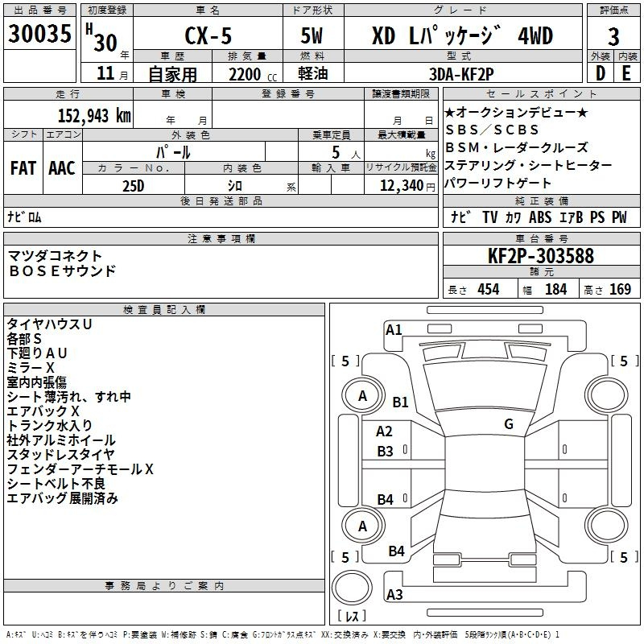This screenshot has height=644, width=644.
Task: Select the inspector note スタッドレスタイヤ
Action: [x=61, y=455]
